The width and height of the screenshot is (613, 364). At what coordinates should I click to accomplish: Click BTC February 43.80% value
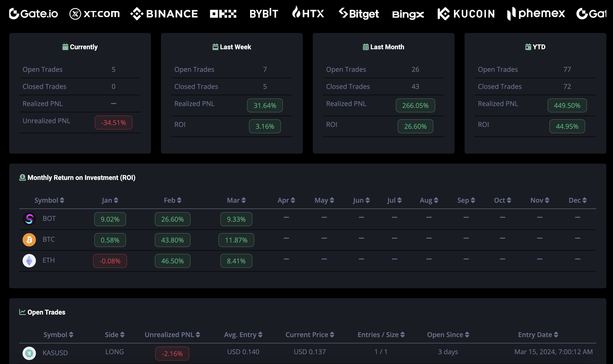pos(172,240)
